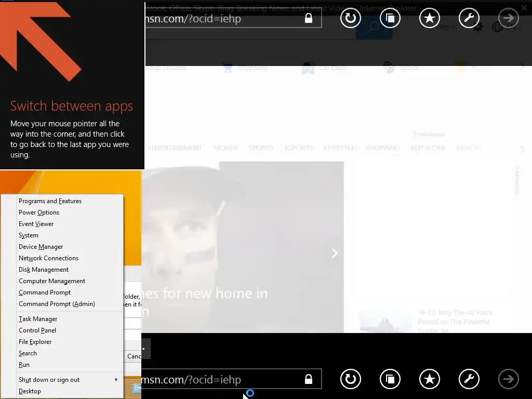Click the dimmed search magnifier button
Screen dimensions: 532x399
coord(374,27)
